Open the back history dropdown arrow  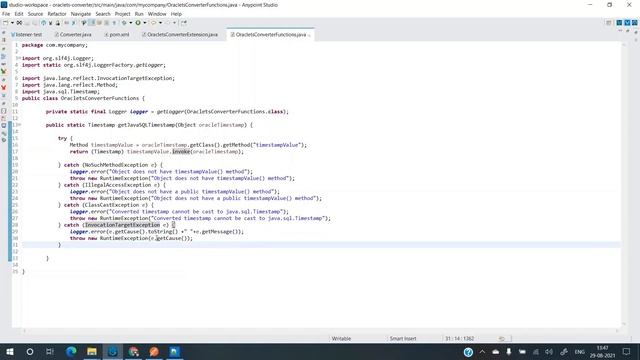click(x=160, y=23)
